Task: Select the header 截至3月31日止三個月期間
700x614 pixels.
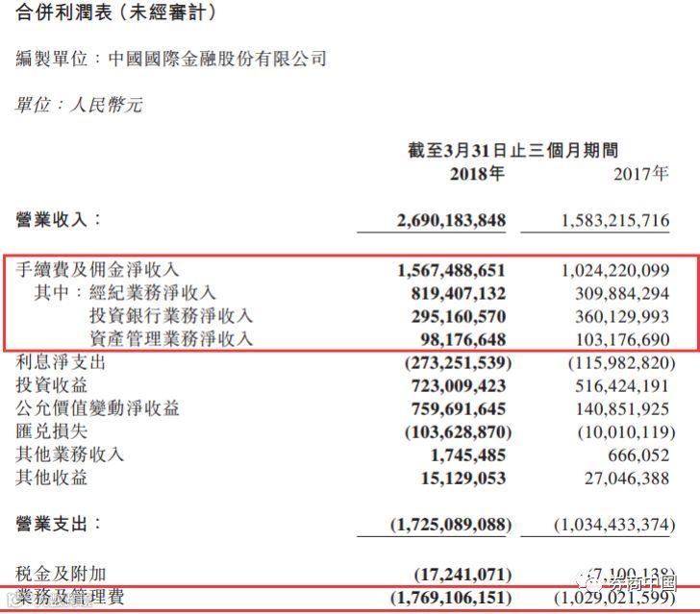Action: tap(512, 150)
